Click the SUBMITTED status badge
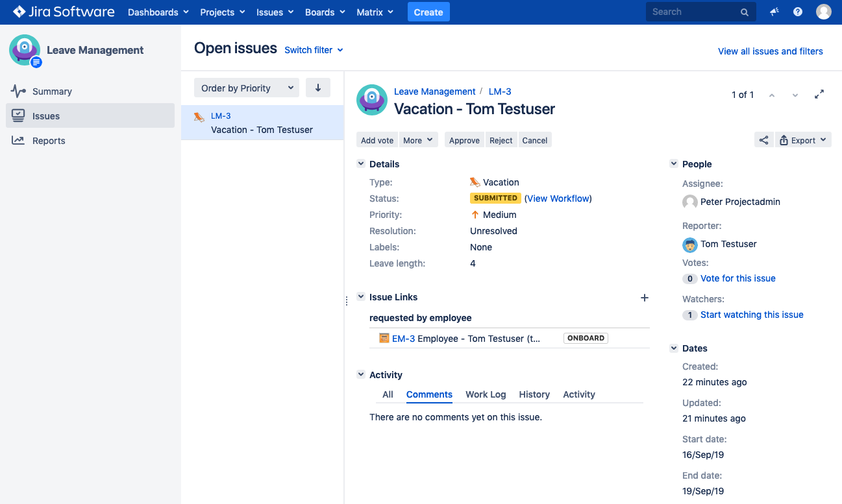The image size is (842, 504). pyautogui.click(x=496, y=198)
